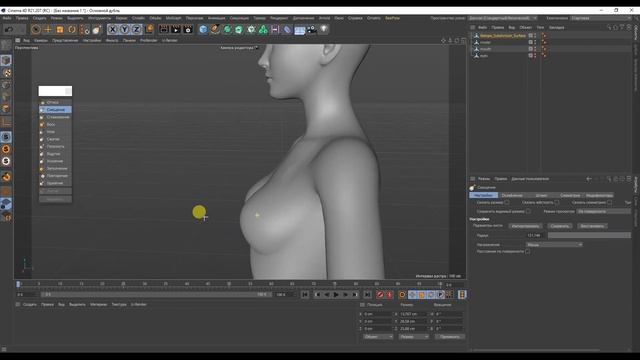Image resolution: width=640 pixels, height=360 pixels.
Task: Open the MoGraph main menu
Action: tap(173, 18)
